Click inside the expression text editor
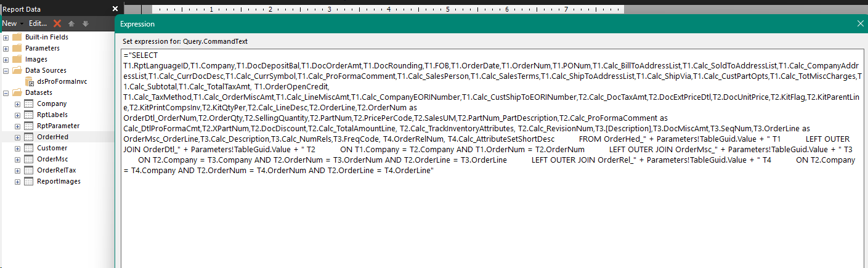The height and width of the screenshot is (268, 868). 492,159
